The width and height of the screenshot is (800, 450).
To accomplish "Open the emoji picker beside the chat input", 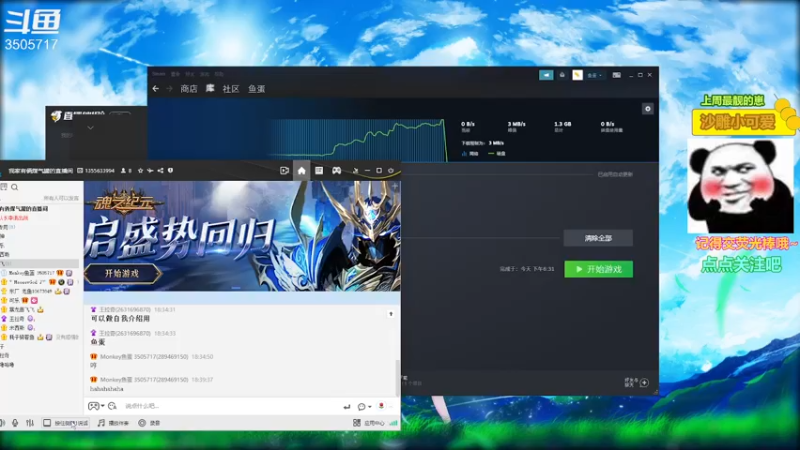I will (112, 406).
